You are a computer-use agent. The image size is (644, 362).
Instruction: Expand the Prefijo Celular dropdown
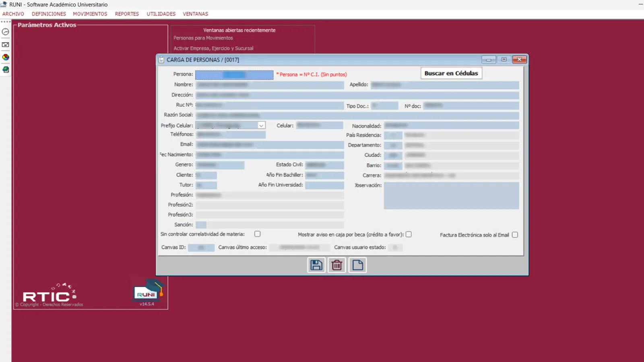261,125
